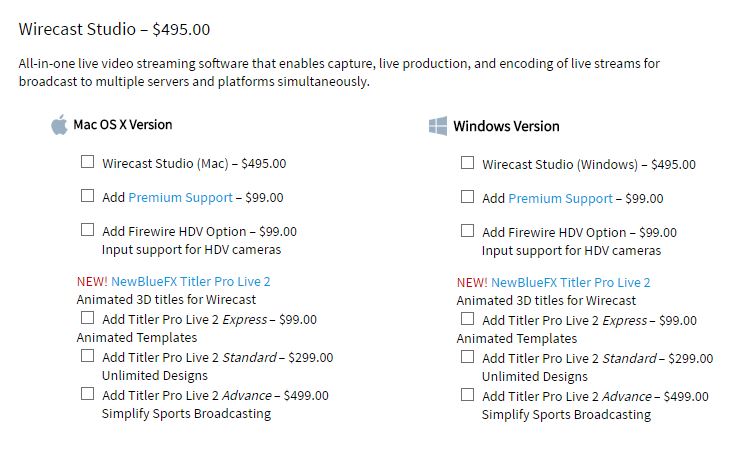Enable Premium Support for Mac version

(x=88, y=196)
